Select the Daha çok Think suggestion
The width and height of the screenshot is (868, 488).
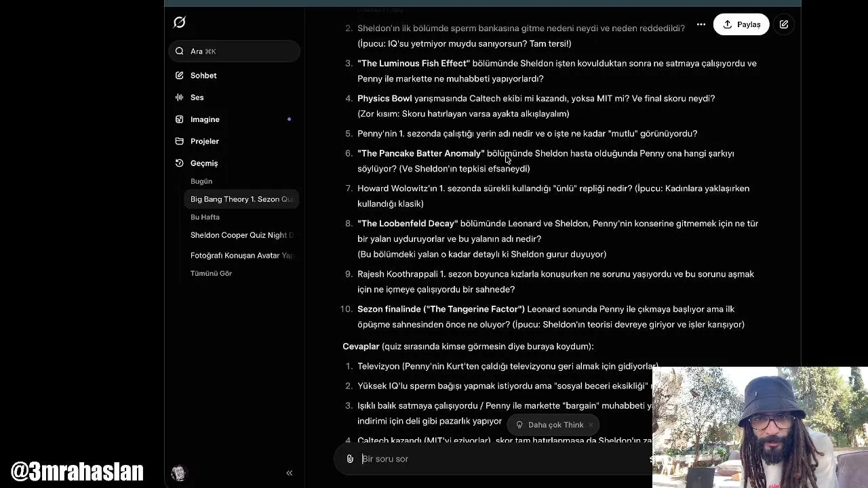[x=555, y=425]
